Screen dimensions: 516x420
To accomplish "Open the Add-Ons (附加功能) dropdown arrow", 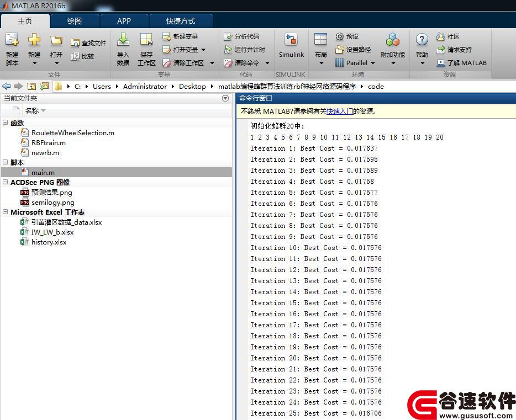I will [393, 63].
